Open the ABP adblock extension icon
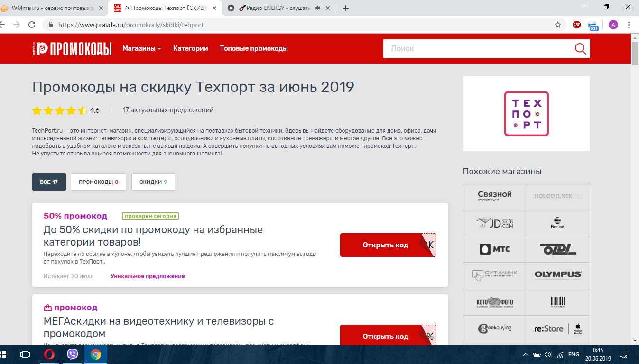This screenshot has width=639, height=364. [x=577, y=25]
